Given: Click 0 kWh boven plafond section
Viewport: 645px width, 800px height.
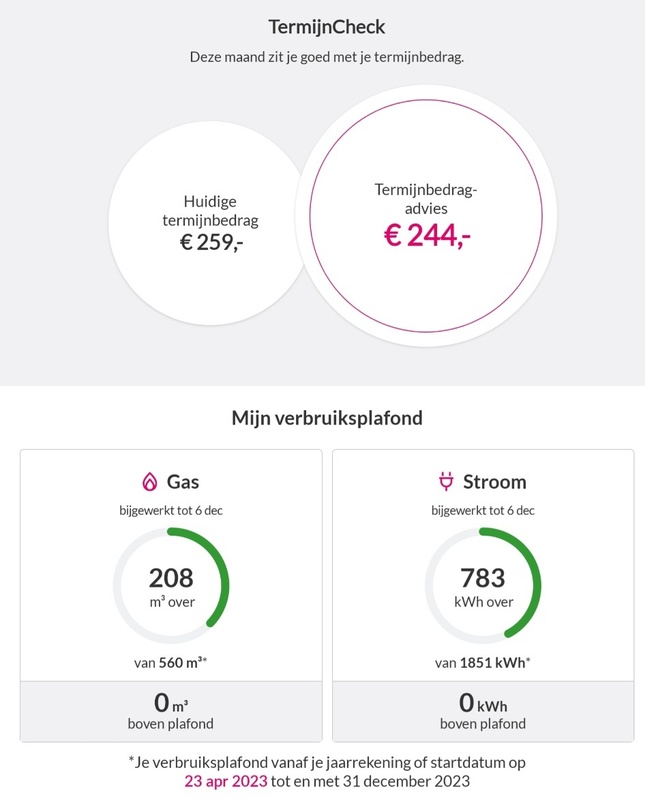Looking at the screenshot, I should (483, 711).
